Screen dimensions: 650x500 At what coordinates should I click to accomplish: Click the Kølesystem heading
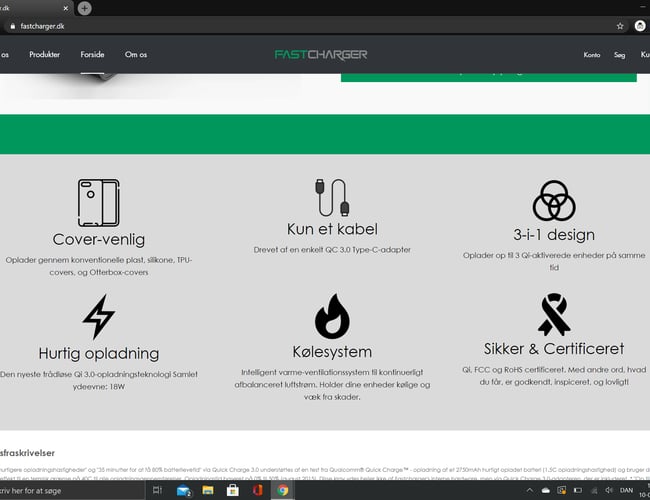[x=332, y=352]
